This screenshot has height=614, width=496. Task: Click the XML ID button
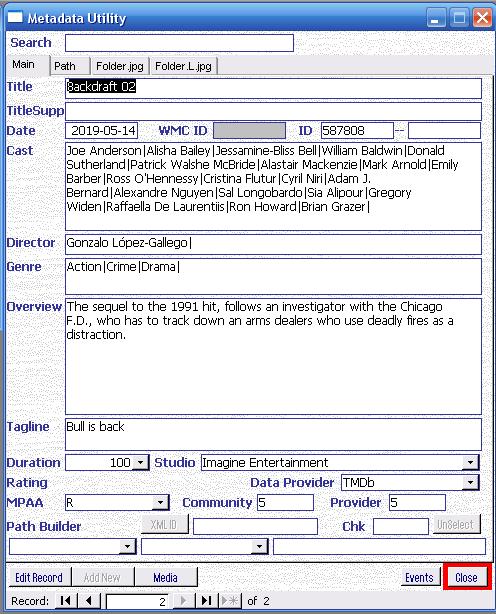tap(164, 525)
